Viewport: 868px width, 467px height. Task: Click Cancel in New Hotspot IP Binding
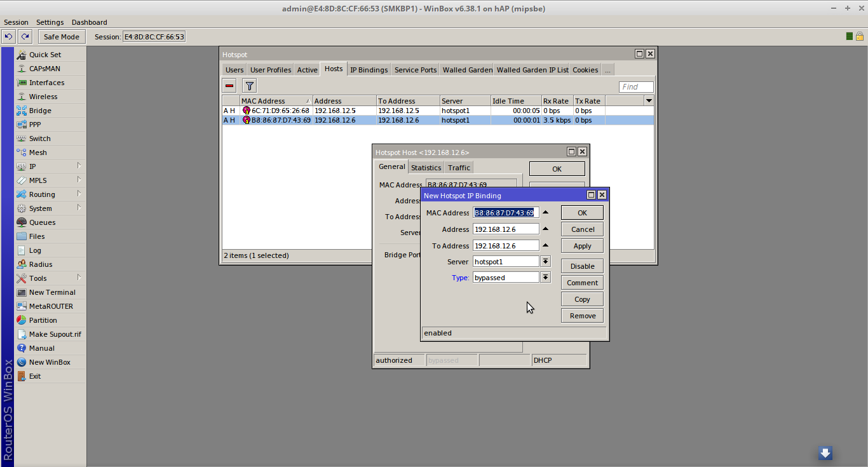pyautogui.click(x=582, y=229)
